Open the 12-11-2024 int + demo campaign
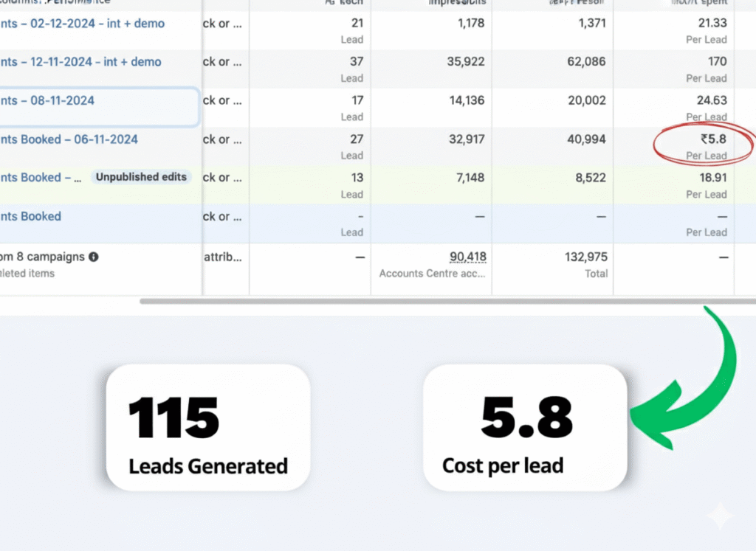756x551 pixels. [80, 62]
